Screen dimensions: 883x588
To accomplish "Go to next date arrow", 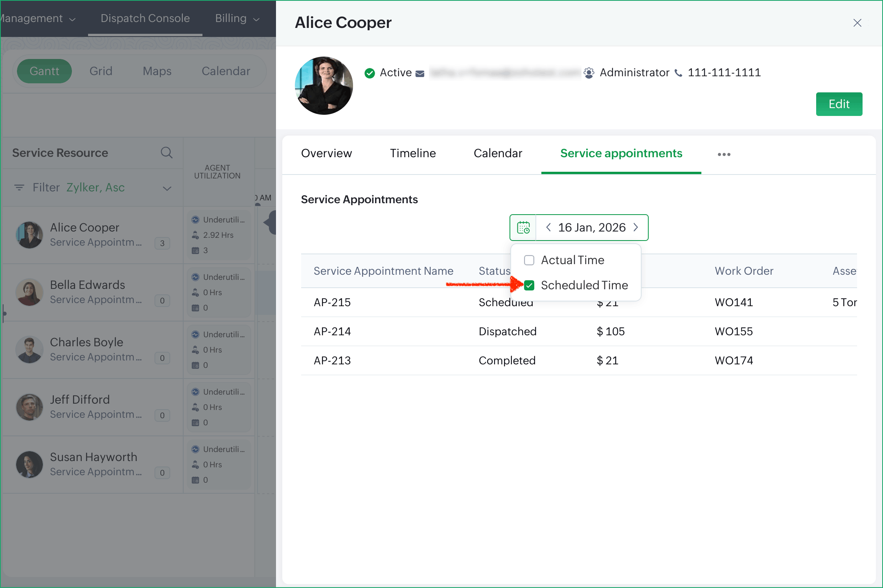I will click(636, 228).
